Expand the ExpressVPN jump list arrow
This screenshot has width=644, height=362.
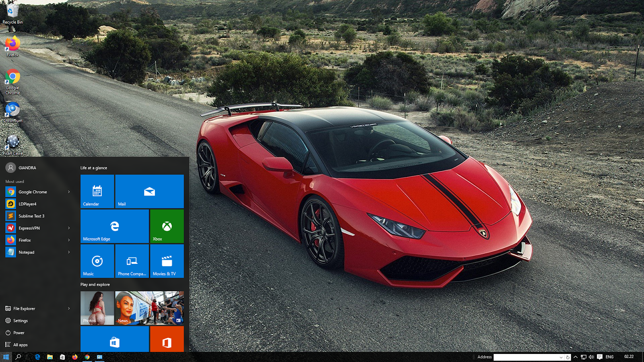(x=68, y=228)
